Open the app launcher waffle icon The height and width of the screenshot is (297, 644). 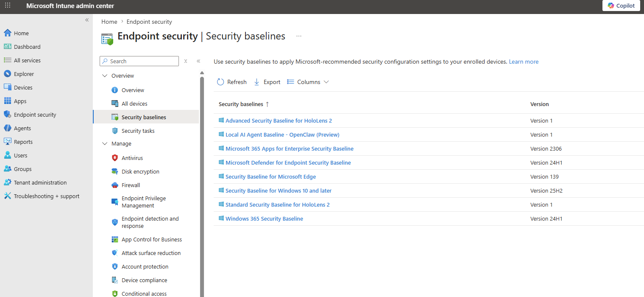(x=8, y=6)
